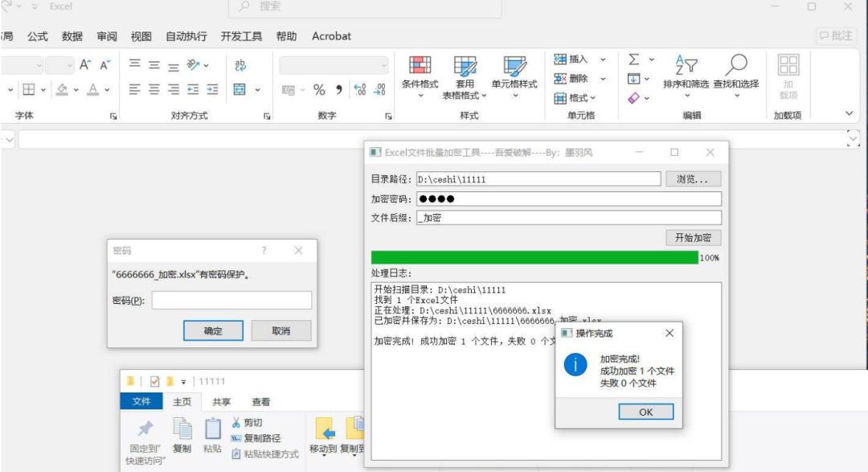Image resolution: width=868 pixels, height=472 pixels.
Task: Apply the font color A icon
Action: [x=93, y=89]
